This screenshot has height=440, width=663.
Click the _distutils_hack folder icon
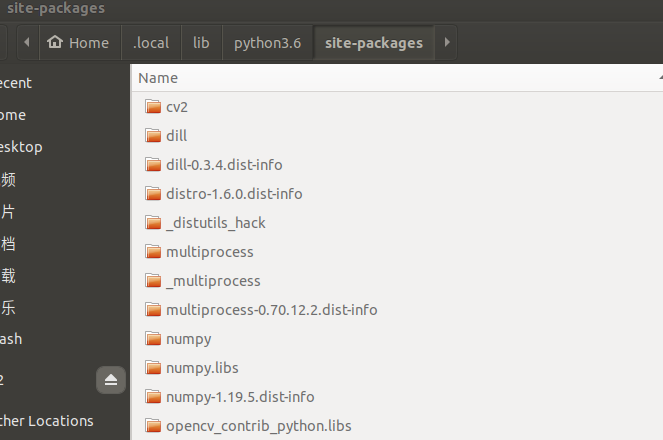153,223
